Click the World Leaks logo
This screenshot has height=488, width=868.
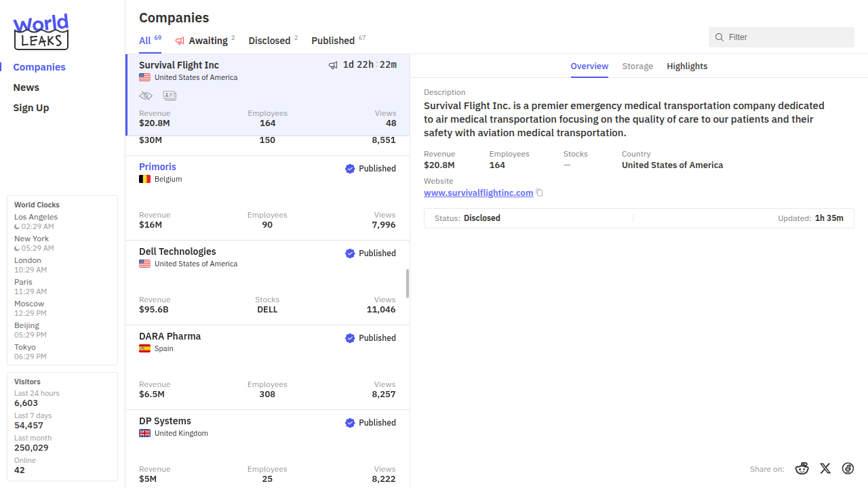tap(41, 32)
